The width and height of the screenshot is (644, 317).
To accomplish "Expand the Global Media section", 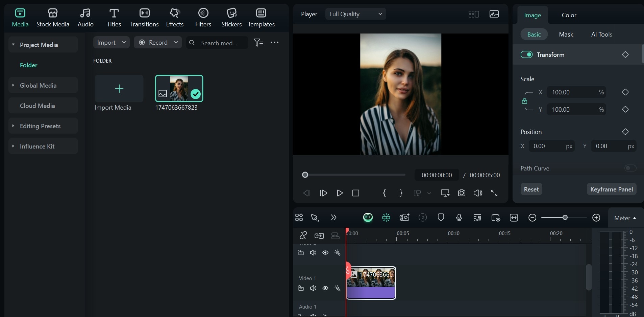I will pos(14,85).
